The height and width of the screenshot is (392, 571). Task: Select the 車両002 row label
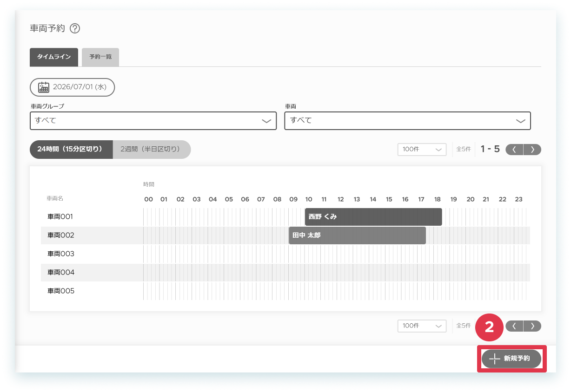point(61,235)
